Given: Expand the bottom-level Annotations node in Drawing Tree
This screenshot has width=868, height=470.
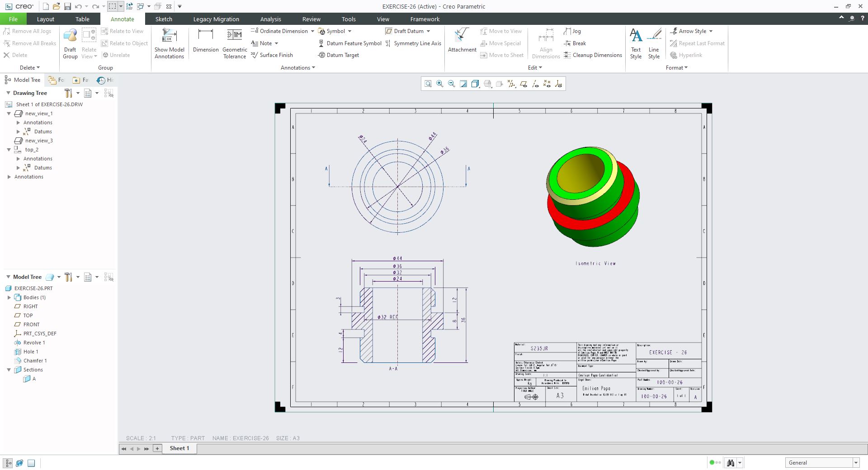Looking at the screenshot, I should click(x=9, y=177).
